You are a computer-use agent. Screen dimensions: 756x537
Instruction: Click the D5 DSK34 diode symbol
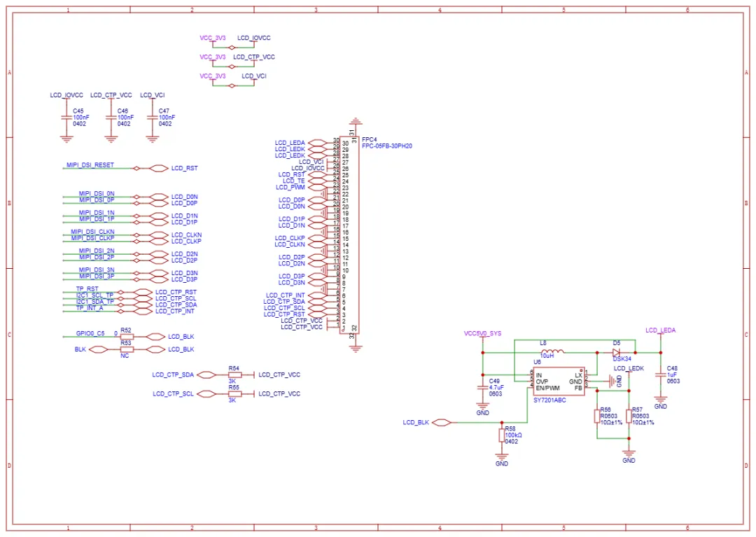[x=617, y=352]
